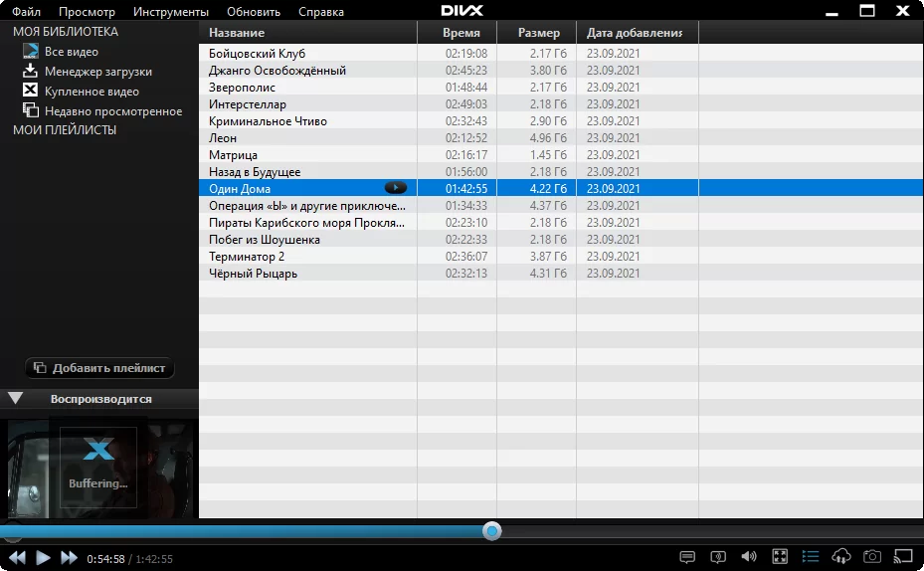Open the Инструменты menu
This screenshot has height=571, width=924.
(171, 12)
